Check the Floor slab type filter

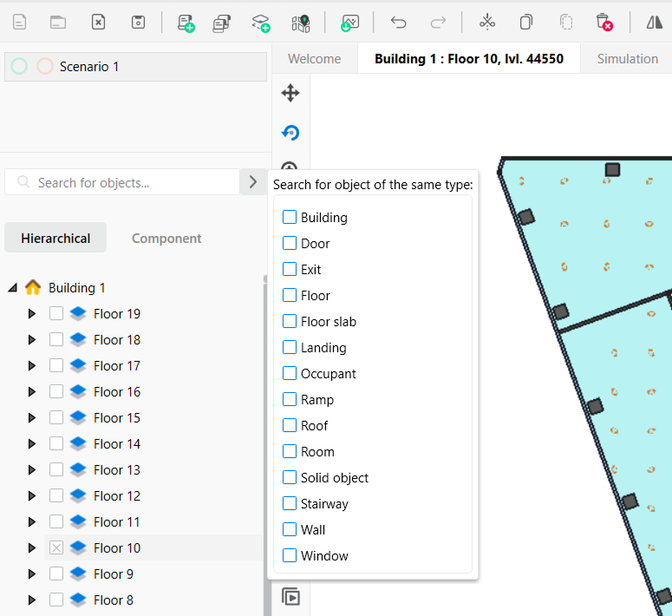point(290,321)
